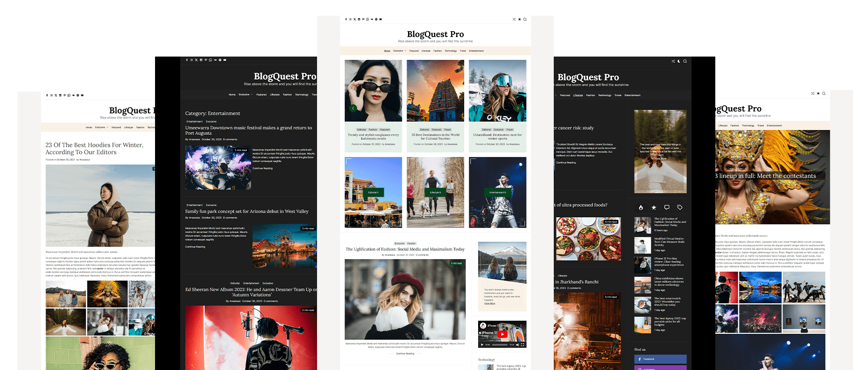Click search icon in far-right page
Viewport: 868px width, 370px height.
824,94
